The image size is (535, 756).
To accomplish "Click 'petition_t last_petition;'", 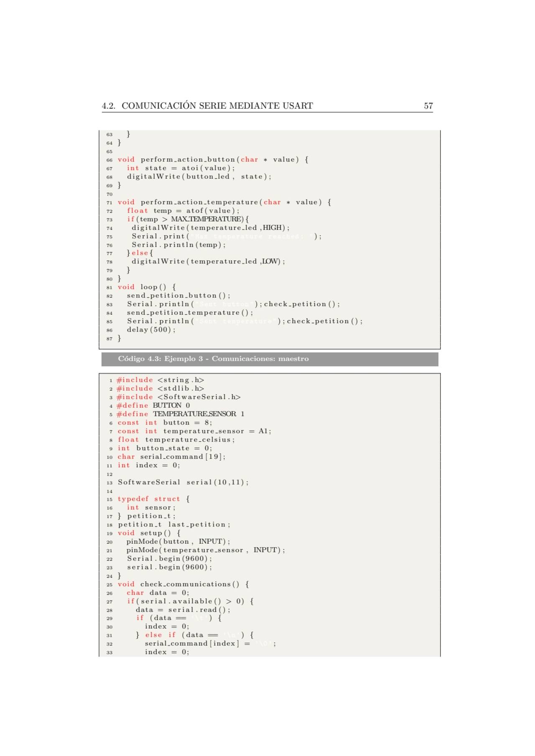I will (x=174, y=524).
